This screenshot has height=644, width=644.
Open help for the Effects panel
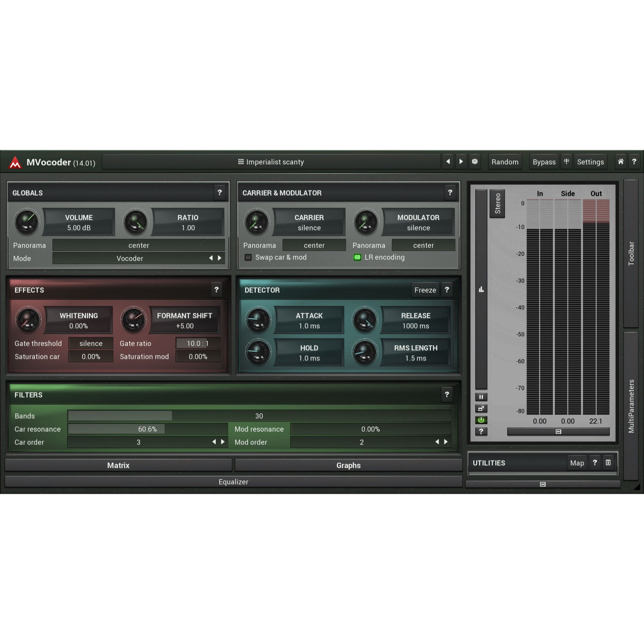click(216, 290)
